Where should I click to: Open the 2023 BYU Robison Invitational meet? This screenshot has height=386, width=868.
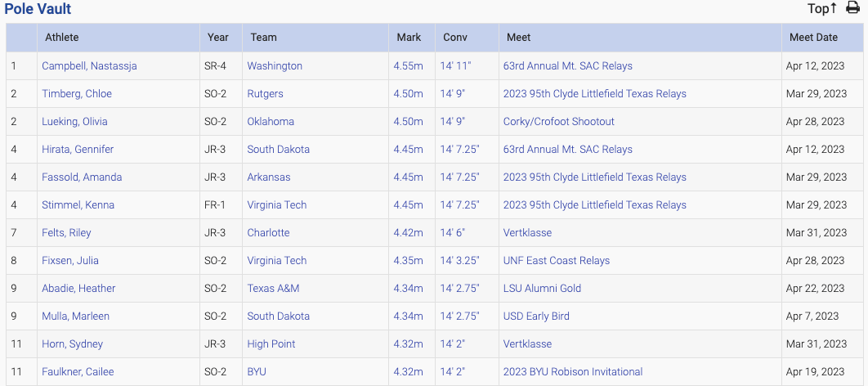click(572, 371)
